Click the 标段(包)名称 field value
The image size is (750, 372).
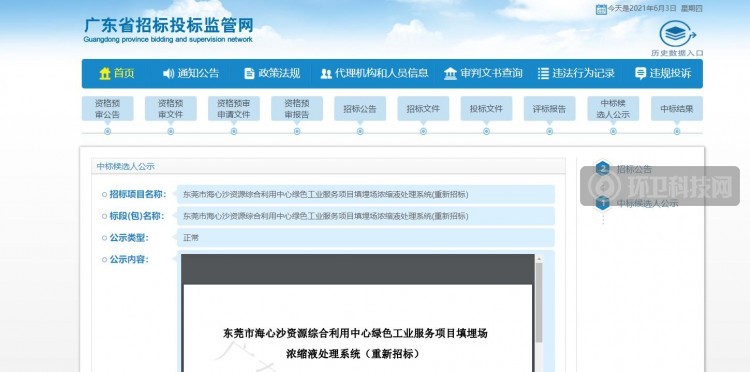(x=366, y=216)
